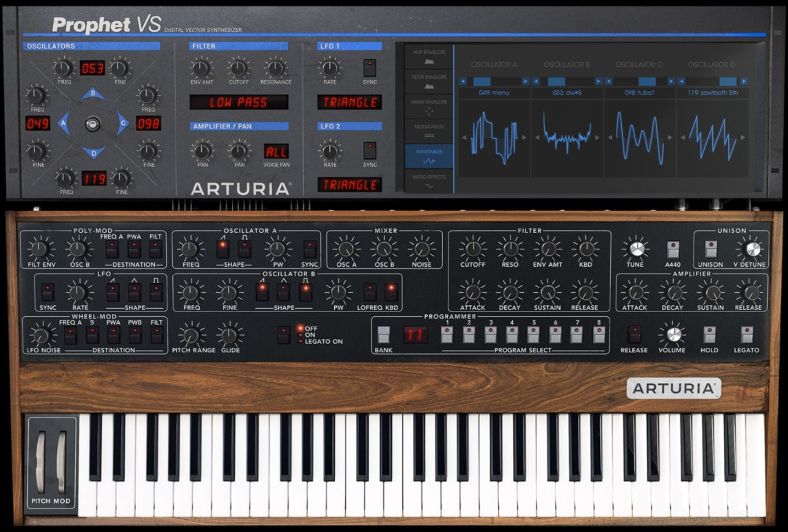The image size is (788, 532).
Task: Click the Mixer Noise knob
Action: point(422,249)
